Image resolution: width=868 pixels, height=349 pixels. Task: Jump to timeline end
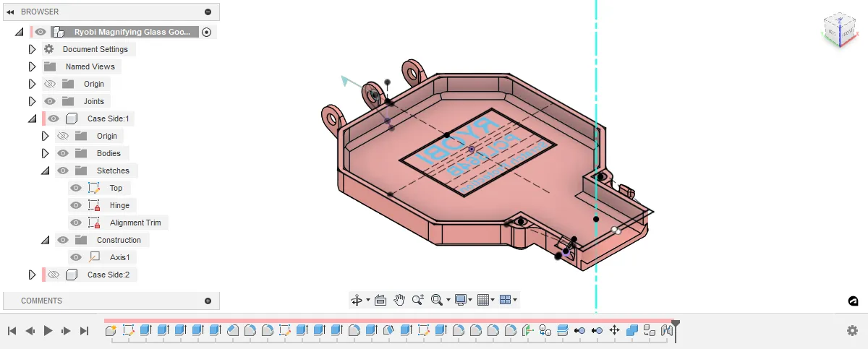pos(84,331)
